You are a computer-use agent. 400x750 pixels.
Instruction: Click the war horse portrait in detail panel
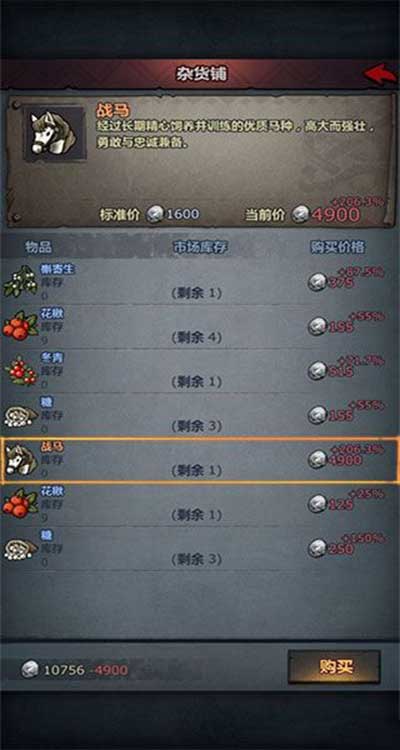tap(54, 132)
